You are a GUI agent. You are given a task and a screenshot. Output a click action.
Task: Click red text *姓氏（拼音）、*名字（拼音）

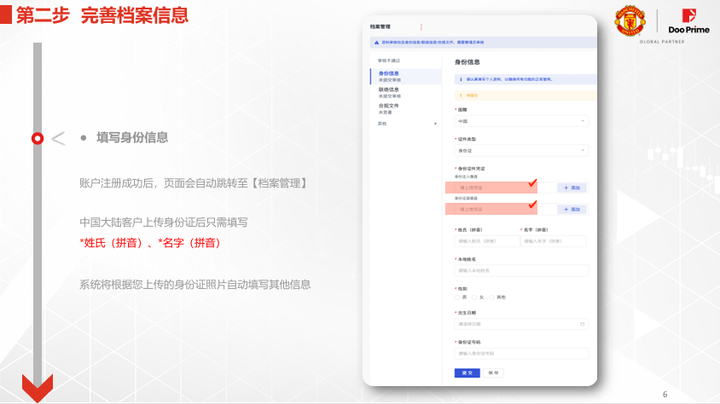click(x=150, y=243)
